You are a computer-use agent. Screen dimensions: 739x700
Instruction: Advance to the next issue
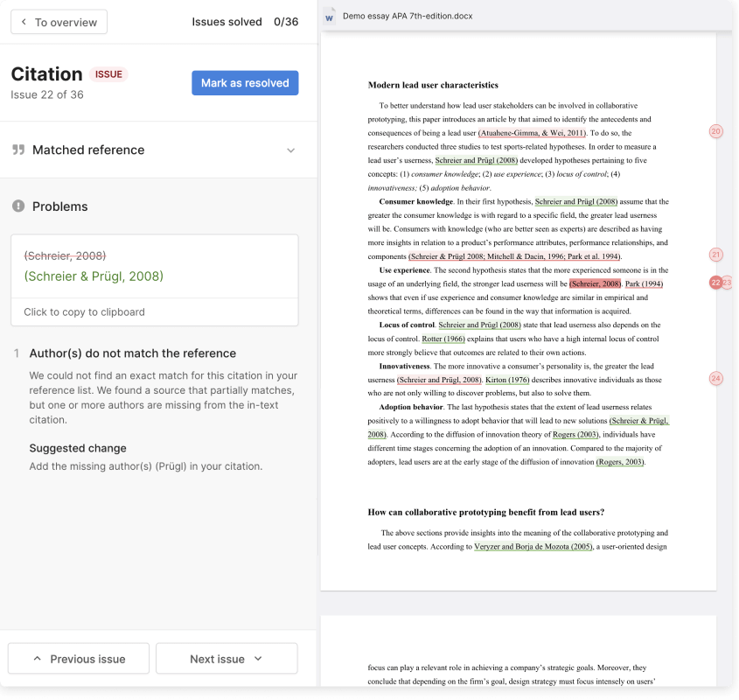(x=227, y=659)
